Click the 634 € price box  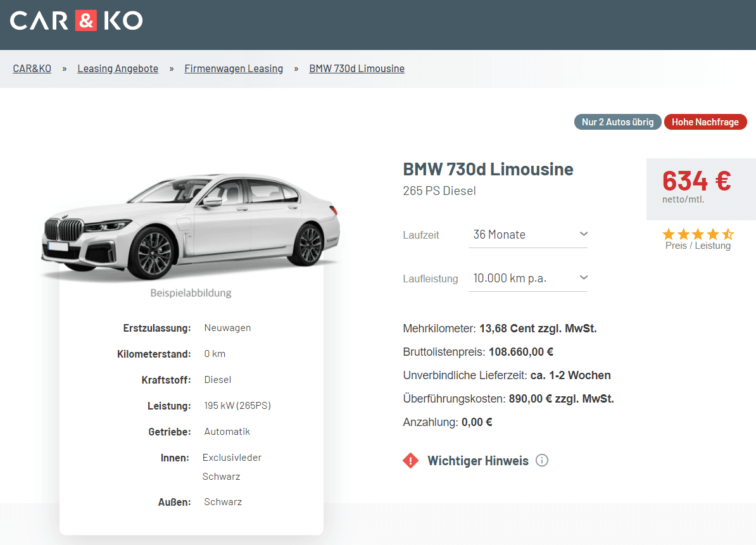tap(701, 189)
